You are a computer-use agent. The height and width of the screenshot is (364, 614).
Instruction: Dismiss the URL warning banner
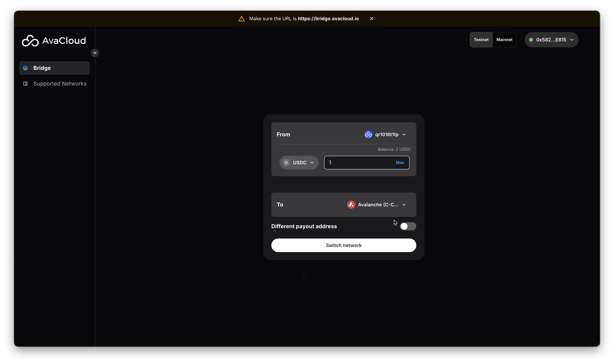coord(371,19)
